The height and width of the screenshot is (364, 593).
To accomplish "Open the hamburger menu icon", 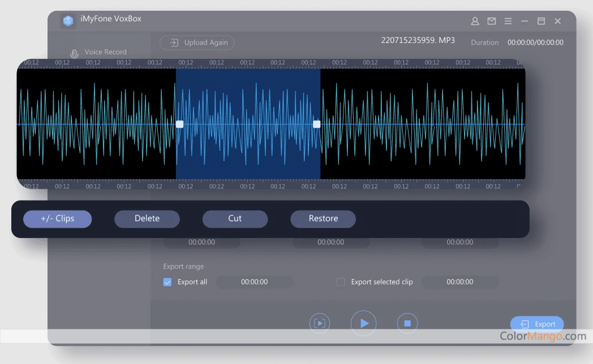I will point(508,21).
